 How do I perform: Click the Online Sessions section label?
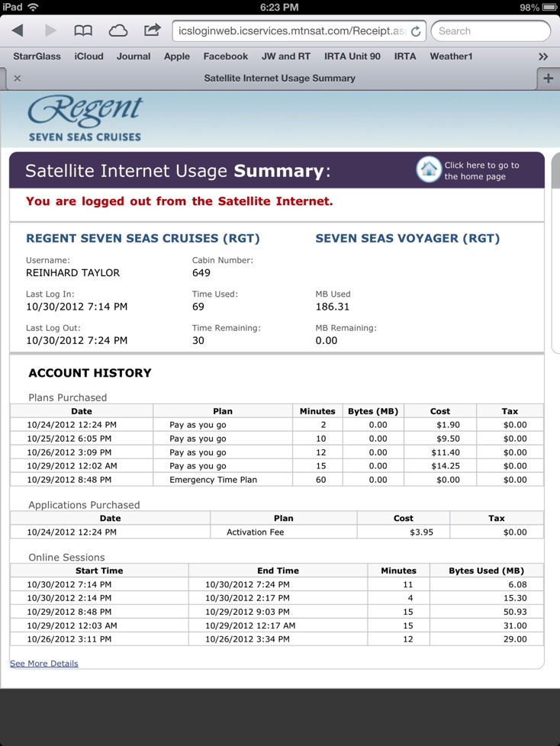pos(66,557)
